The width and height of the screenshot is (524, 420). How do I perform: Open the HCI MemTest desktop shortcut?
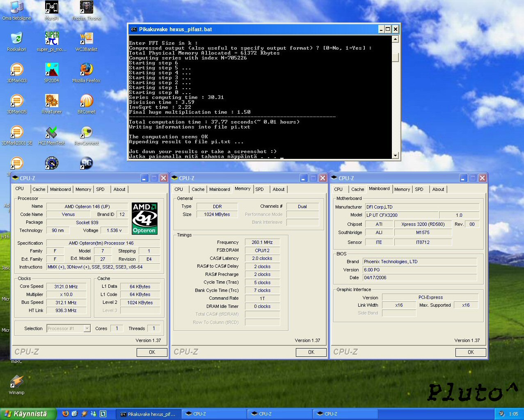click(52, 135)
